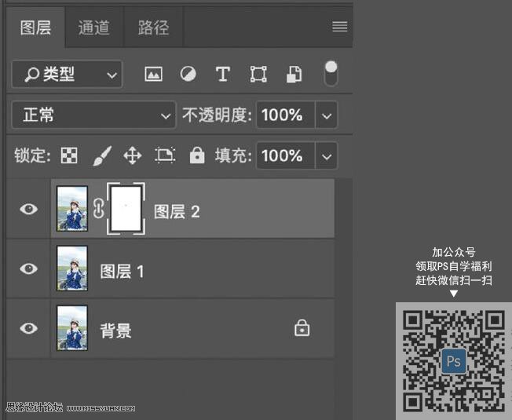
Task: Select the layer mask thumbnail on 图层 2
Action: [x=126, y=209]
